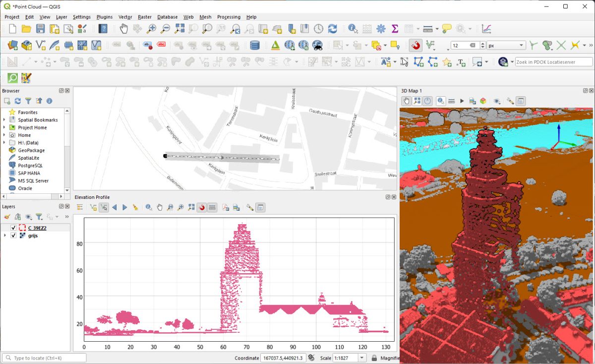This screenshot has height=364, width=595.
Task: Open the Raster menu
Action: coord(144,16)
